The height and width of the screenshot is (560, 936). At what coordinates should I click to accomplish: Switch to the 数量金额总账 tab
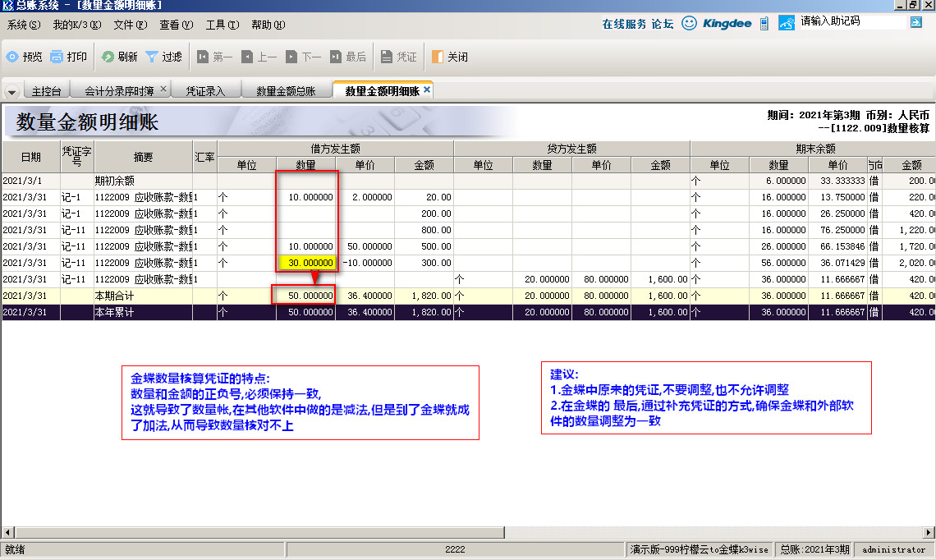click(286, 91)
